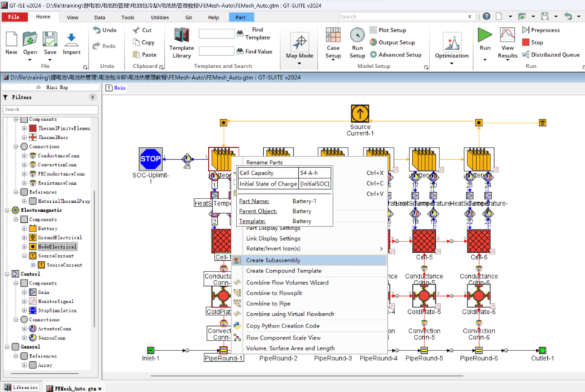The image size is (585, 392).
Task: Stop the running simulation
Action: point(533,42)
